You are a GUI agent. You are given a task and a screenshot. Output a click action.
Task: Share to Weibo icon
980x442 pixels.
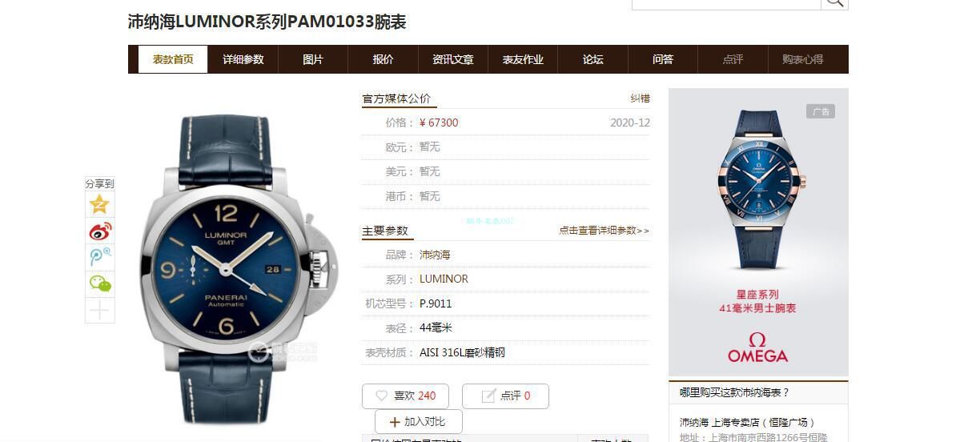click(x=100, y=231)
